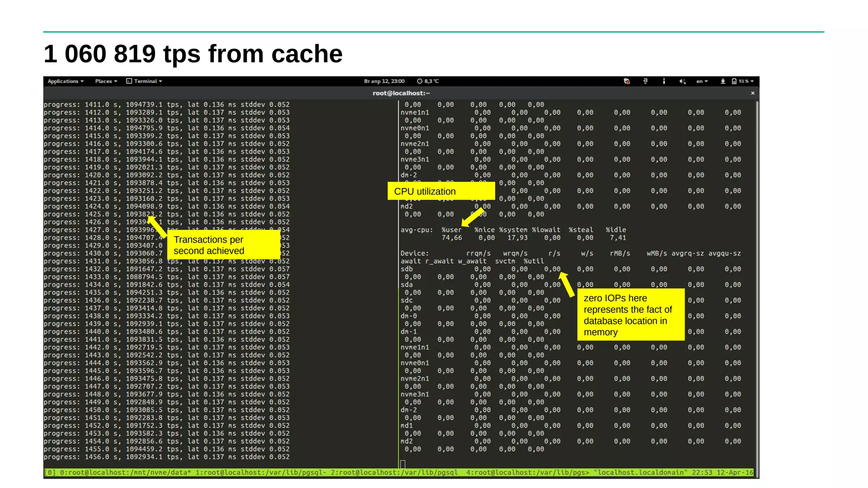Viewport: 868px width, 488px height.
Task: Click the %iowait column header
Action: click(x=546, y=230)
